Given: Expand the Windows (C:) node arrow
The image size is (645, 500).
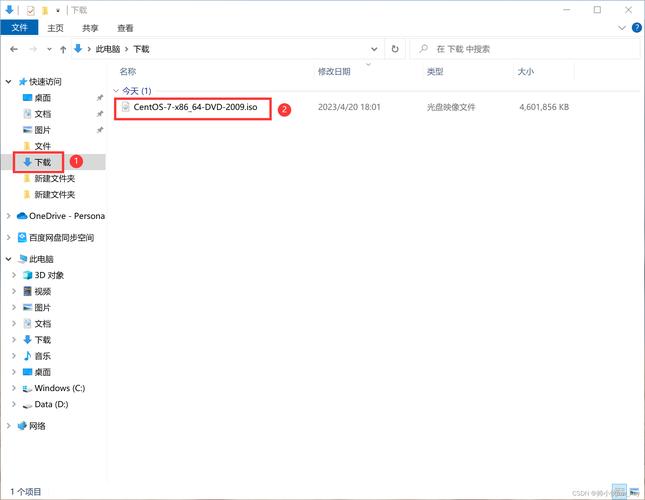Looking at the screenshot, I should click(14, 388).
